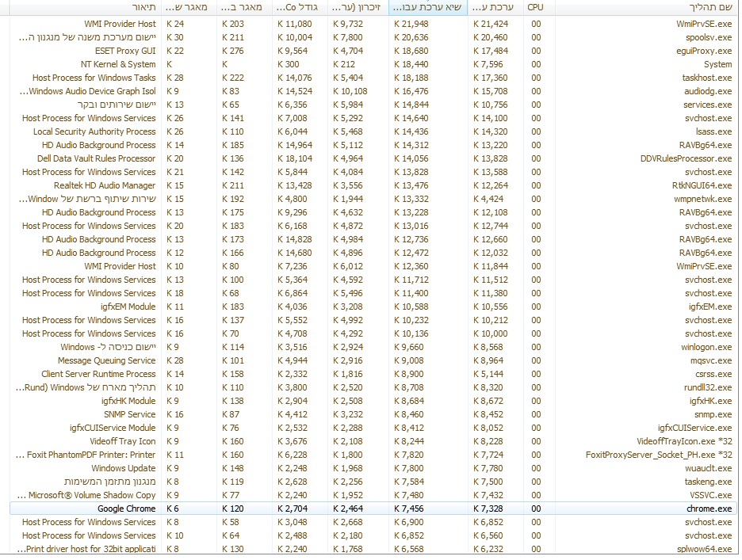Select the working set value K 20,460
This screenshot has height=560, width=742.
coord(490,37)
